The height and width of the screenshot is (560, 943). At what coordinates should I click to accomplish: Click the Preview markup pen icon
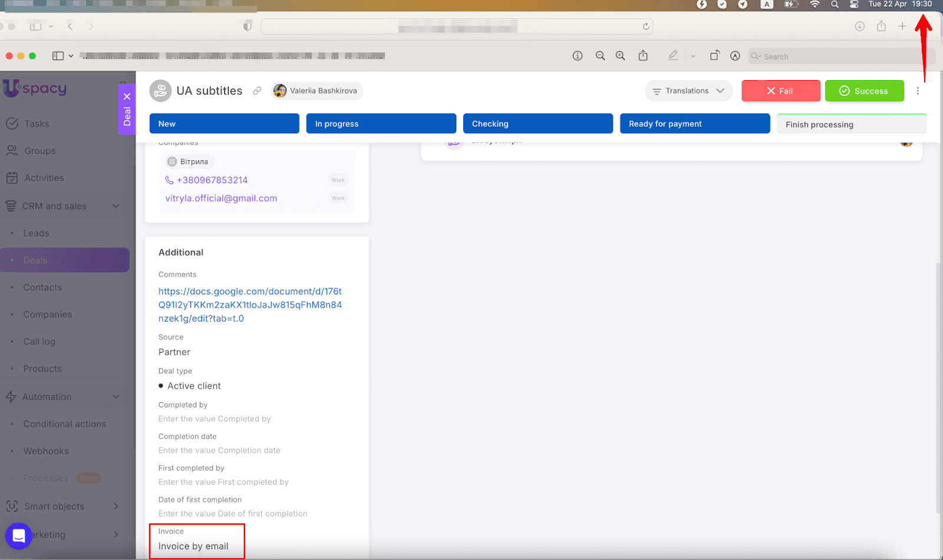coord(672,56)
